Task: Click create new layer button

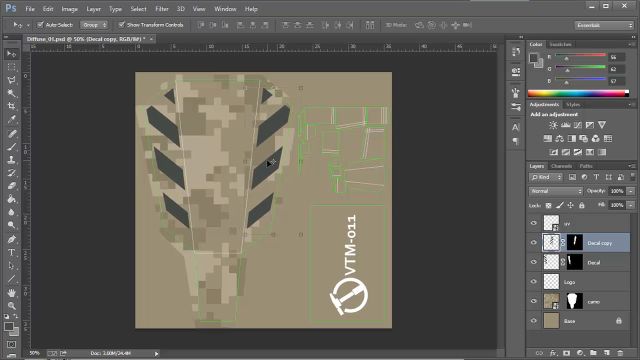Action: coord(607,353)
